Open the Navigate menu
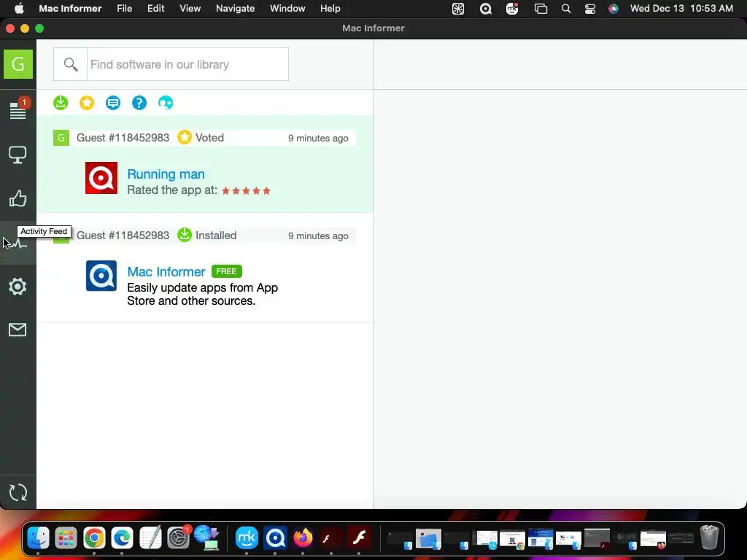The width and height of the screenshot is (747, 560). pos(236,9)
